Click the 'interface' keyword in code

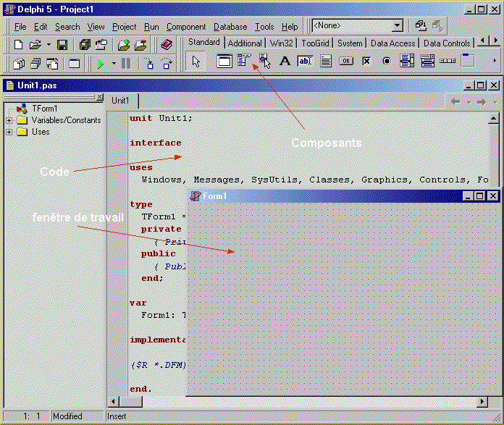tap(156, 143)
